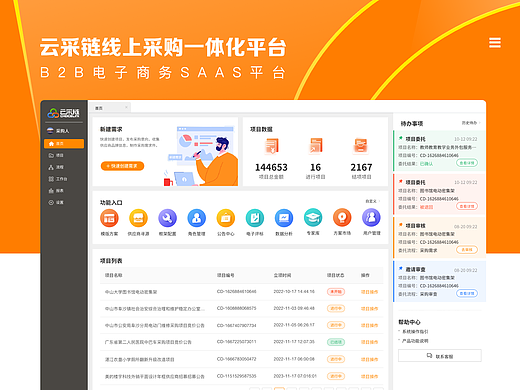The height and width of the screenshot is (390, 520).
Task: Open the 项目 sidebar menu item
Action: click(56, 155)
